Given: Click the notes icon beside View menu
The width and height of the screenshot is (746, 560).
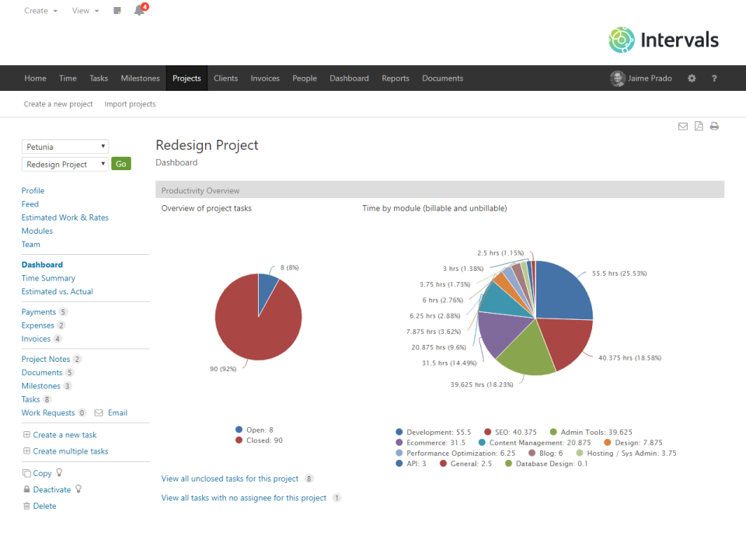Looking at the screenshot, I should coord(117,10).
